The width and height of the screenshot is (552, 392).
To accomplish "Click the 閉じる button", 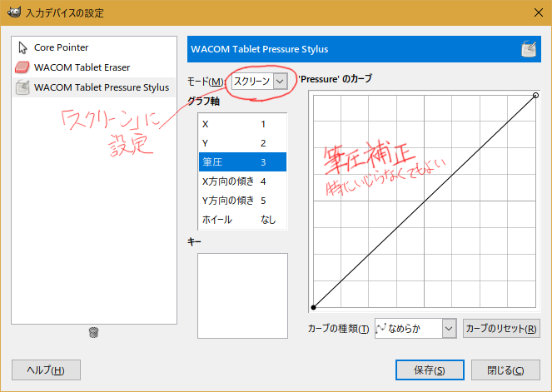I will 505,370.
